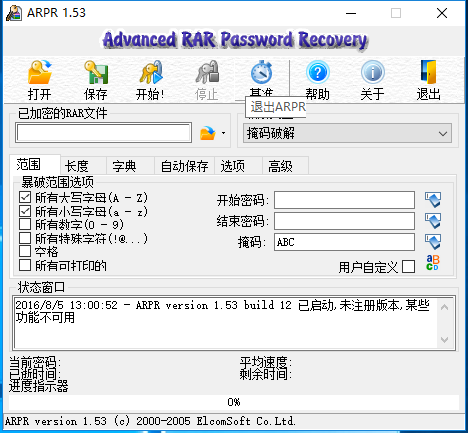The image size is (468, 433).
Task: Run the stopwatch benchmark icon
Action: pos(262,78)
